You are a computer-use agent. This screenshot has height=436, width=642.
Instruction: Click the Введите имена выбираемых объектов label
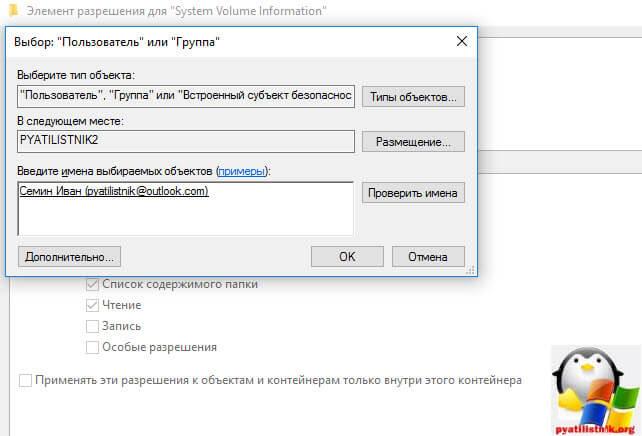(144, 171)
